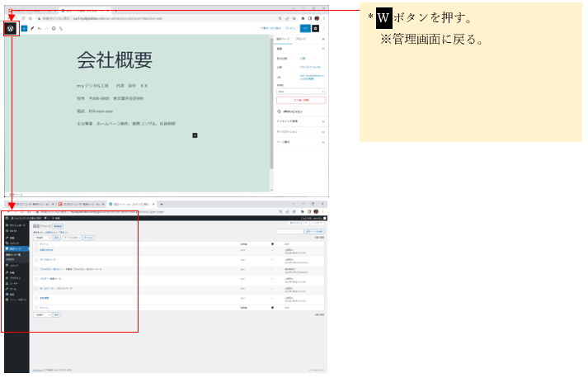
Task: Expand the アイキャッチ画像 panel
Action: pyautogui.click(x=300, y=121)
